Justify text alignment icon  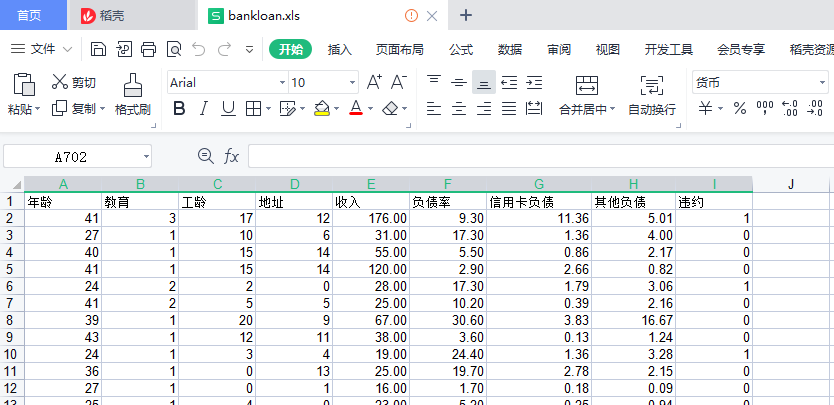509,109
